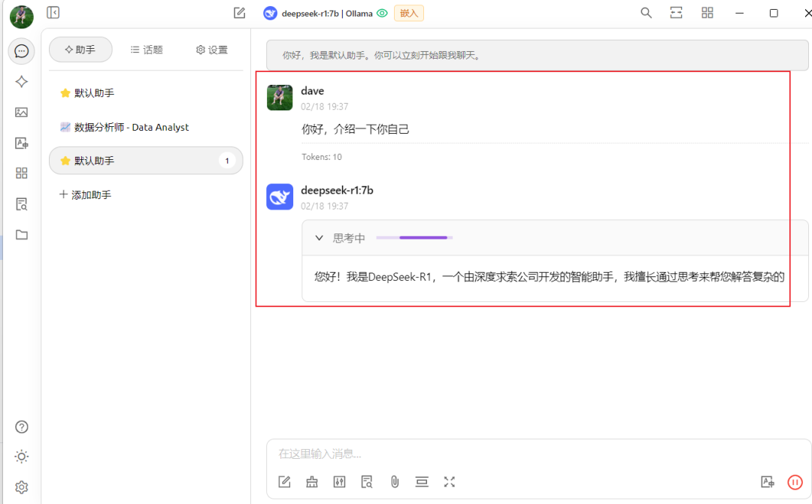This screenshot has height=504, width=812.
Task: Click clear messages broom icon
Action: 312,482
